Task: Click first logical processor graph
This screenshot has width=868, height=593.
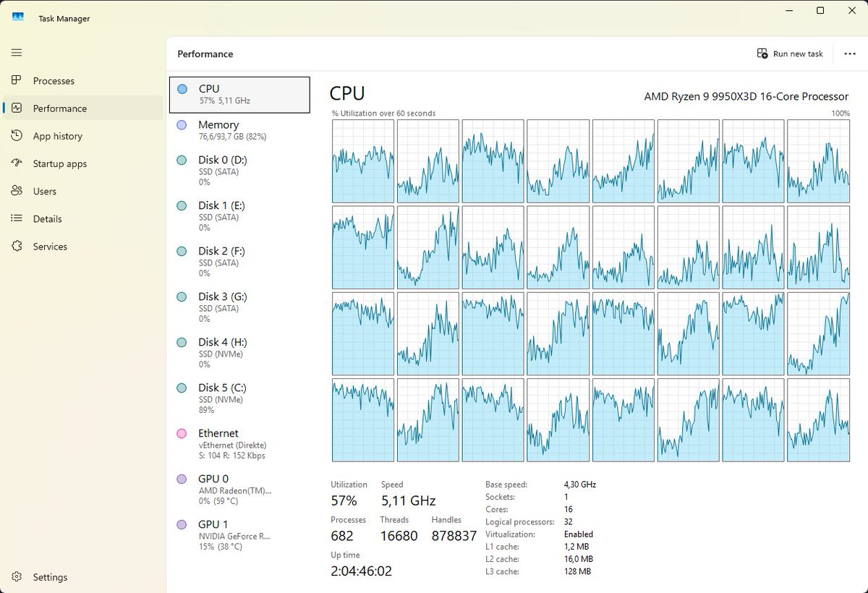Action: 363,161
